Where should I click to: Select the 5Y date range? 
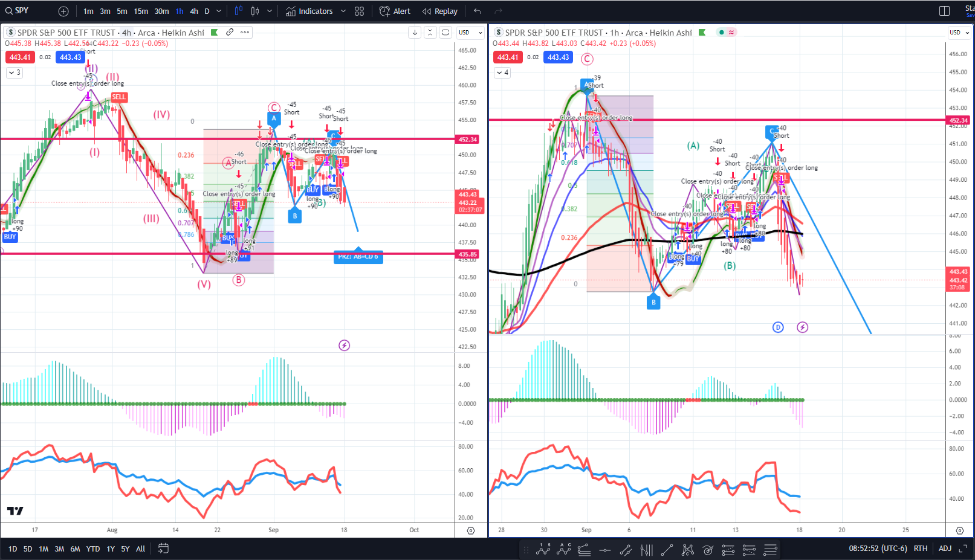(x=125, y=549)
